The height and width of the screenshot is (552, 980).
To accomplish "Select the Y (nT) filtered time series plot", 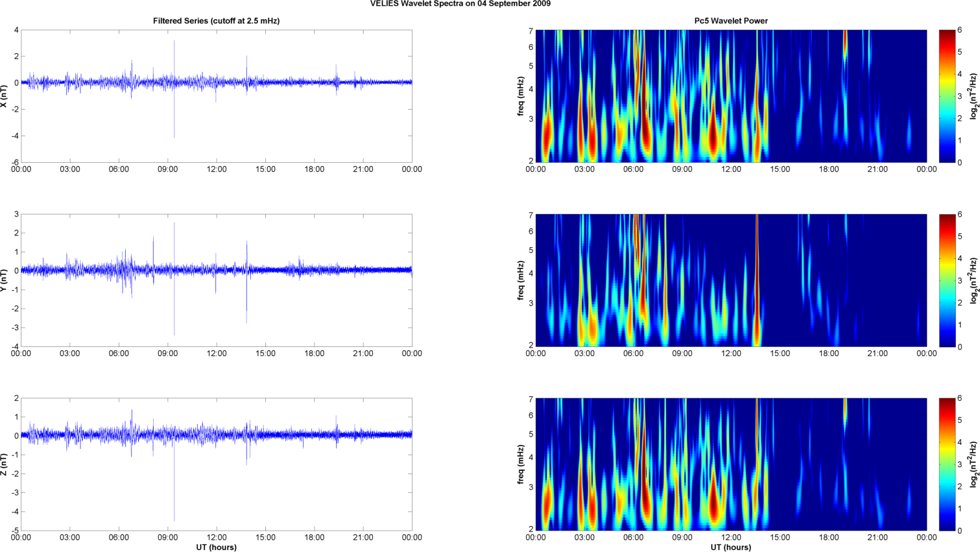I will tap(217, 280).
